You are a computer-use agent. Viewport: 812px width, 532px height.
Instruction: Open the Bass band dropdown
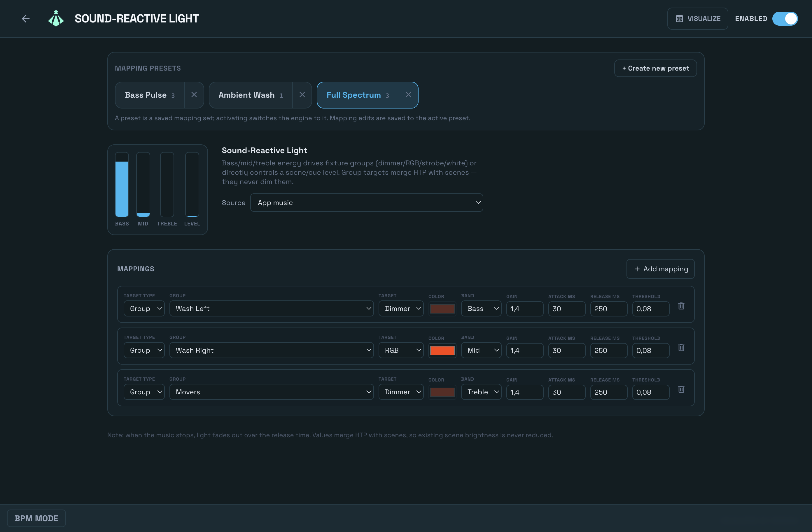481,309
